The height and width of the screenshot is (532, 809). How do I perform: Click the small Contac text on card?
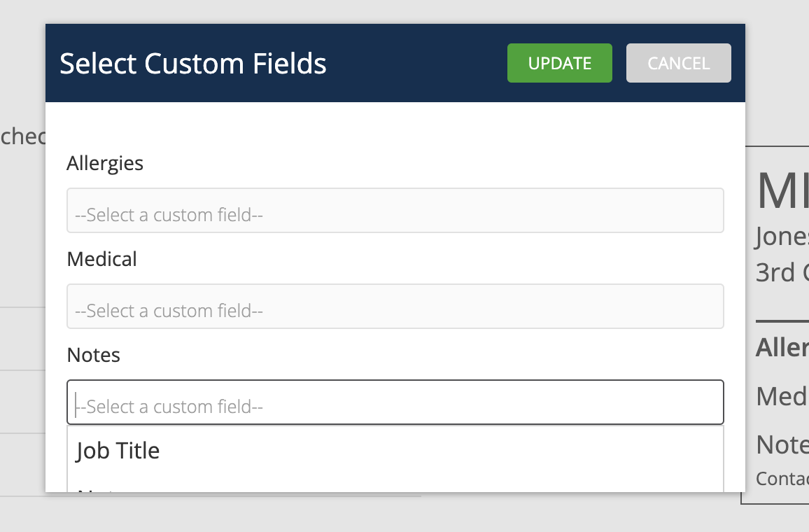pos(782,479)
